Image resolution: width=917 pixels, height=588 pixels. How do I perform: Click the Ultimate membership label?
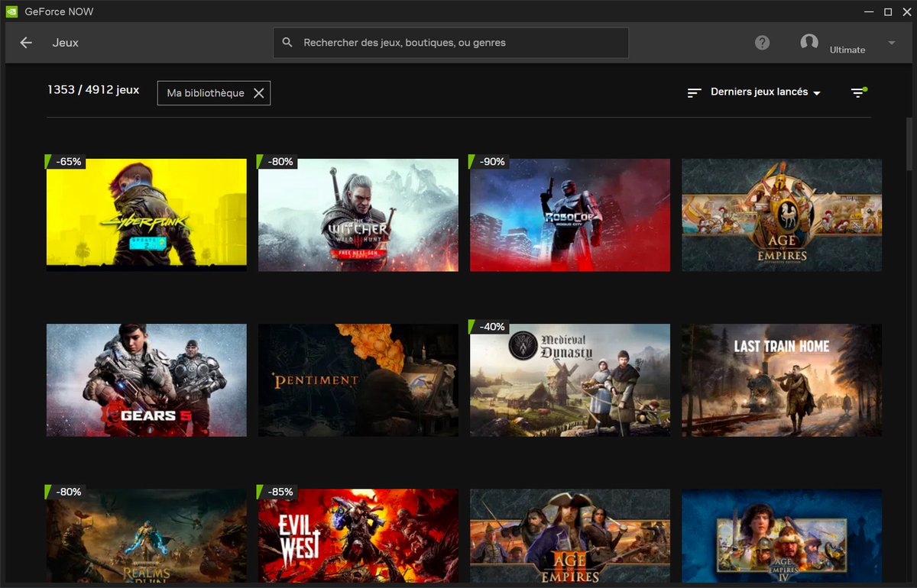coord(847,50)
